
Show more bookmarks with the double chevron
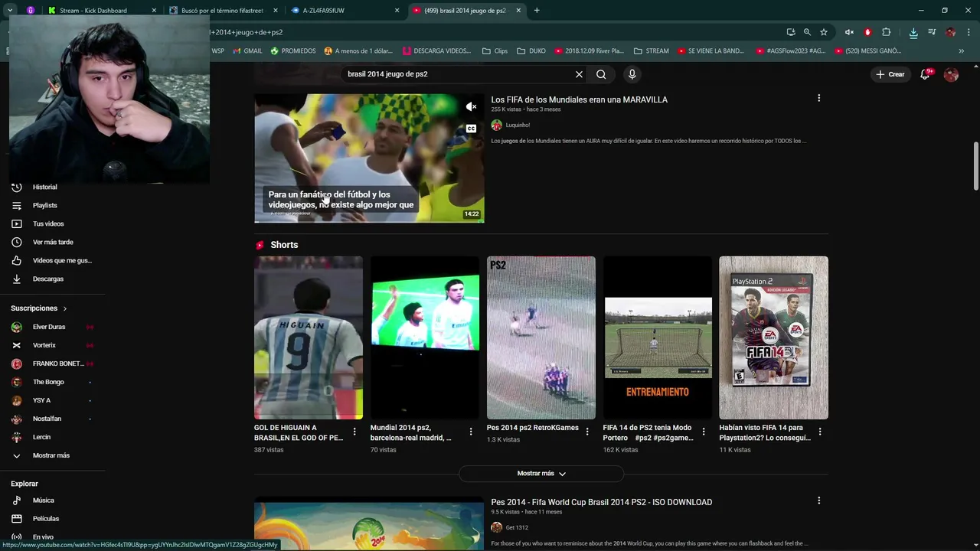pos(961,51)
